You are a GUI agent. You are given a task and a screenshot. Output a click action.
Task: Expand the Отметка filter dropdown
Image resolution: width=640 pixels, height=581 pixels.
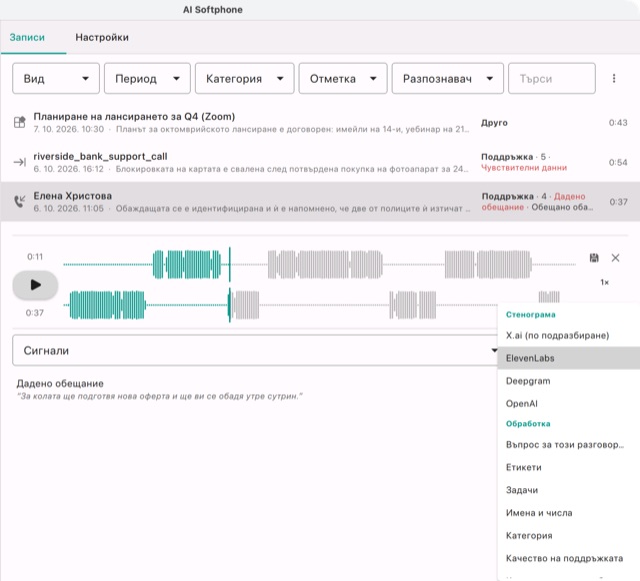(x=343, y=78)
